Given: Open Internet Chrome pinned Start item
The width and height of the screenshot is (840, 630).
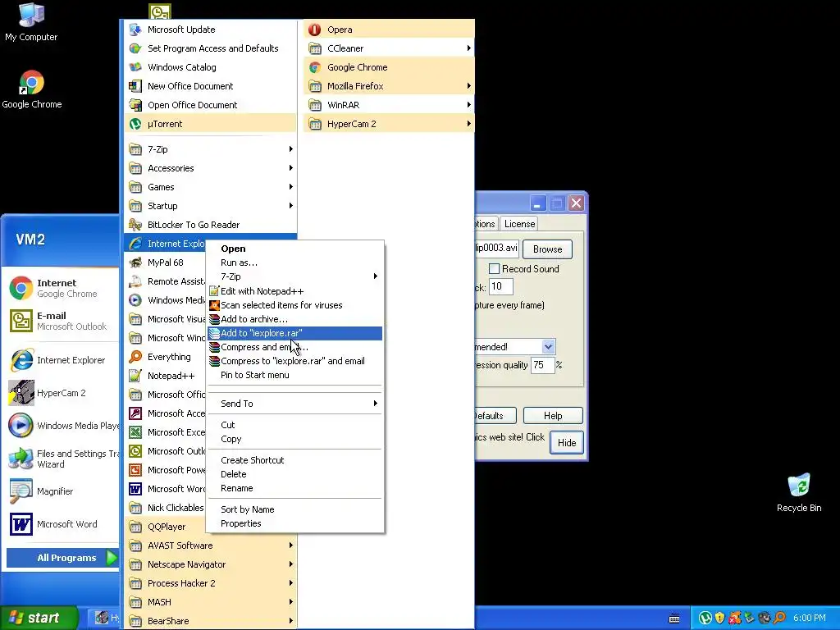Looking at the screenshot, I should coord(61,288).
